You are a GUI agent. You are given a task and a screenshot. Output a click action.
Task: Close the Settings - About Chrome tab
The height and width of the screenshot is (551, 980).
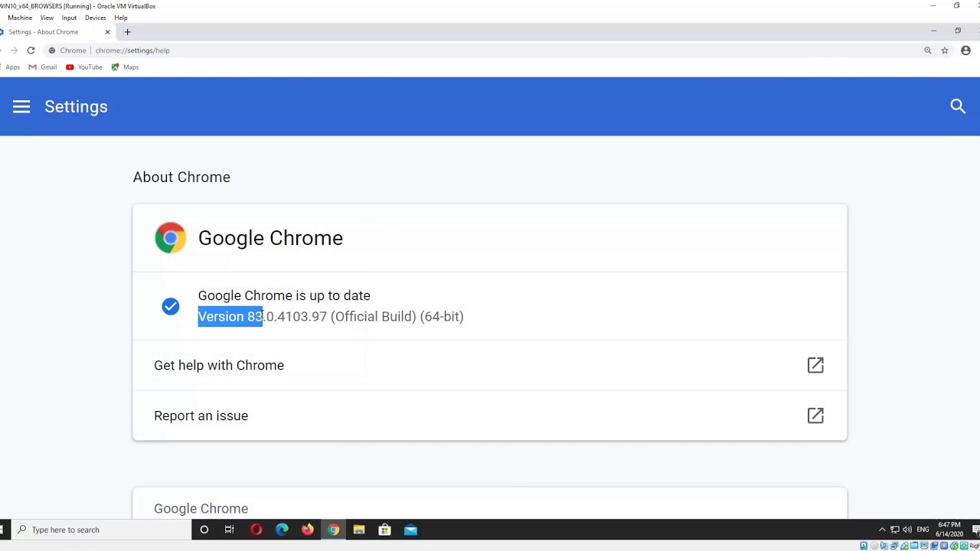(x=107, y=32)
